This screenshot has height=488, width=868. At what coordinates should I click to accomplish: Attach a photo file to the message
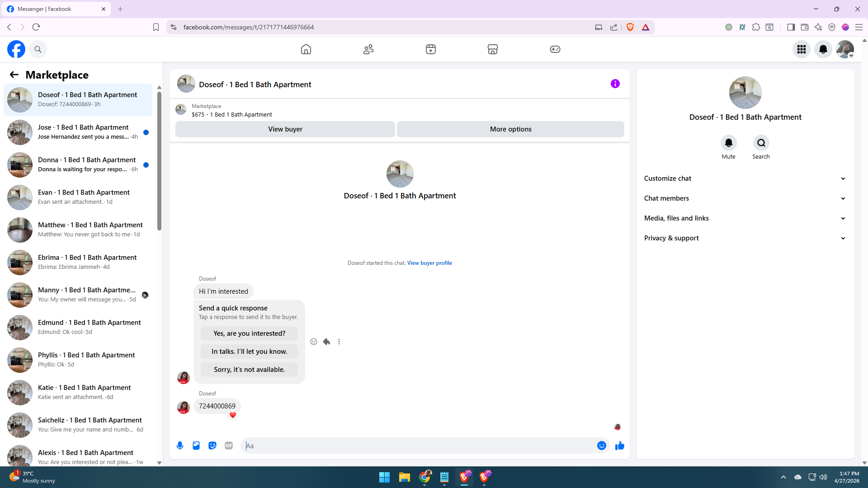coord(196,446)
